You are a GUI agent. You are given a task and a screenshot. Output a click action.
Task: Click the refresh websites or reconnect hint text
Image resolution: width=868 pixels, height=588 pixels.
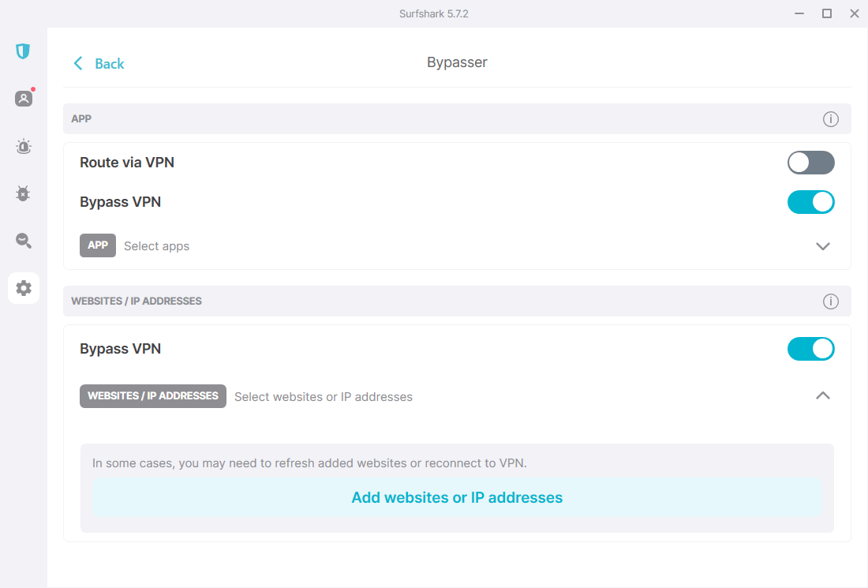309,463
